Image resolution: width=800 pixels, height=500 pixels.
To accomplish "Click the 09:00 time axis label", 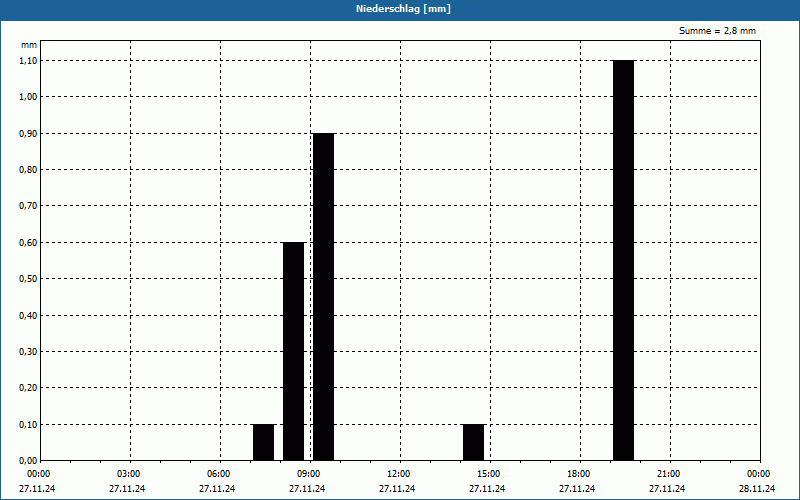I will coord(308,474).
